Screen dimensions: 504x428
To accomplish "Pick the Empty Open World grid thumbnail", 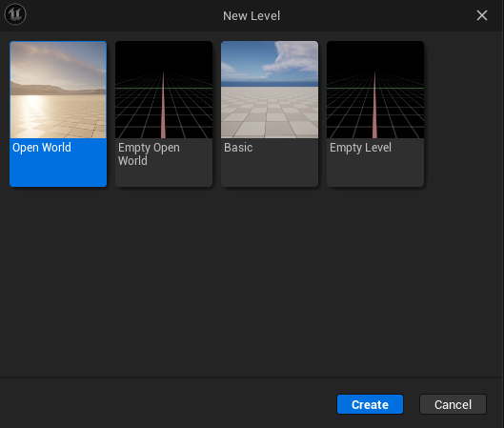I will (164, 90).
